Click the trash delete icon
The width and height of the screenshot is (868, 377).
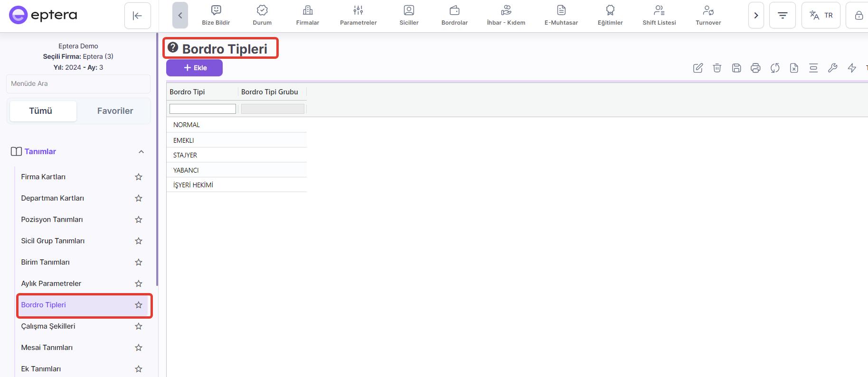point(717,68)
